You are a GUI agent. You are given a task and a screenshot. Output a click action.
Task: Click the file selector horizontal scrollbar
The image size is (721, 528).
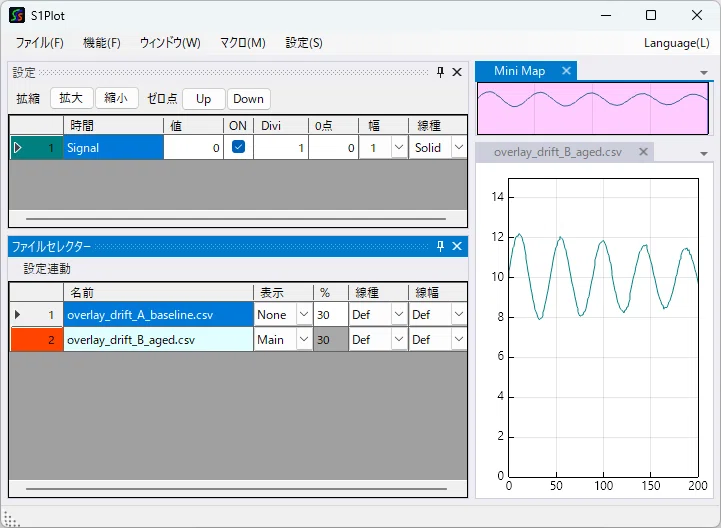pyautogui.click(x=236, y=488)
